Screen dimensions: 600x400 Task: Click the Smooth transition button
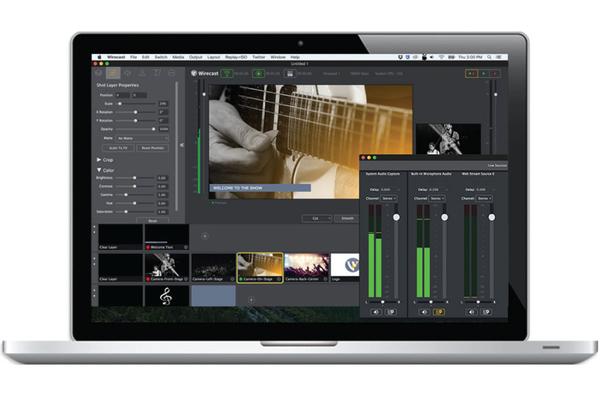347,219
